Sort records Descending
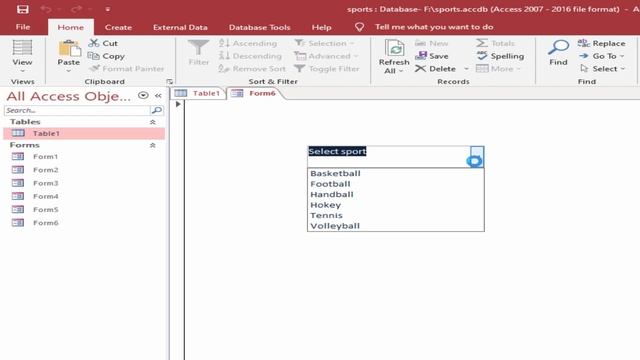Viewport: 640px width, 360px height. [x=250, y=56]
